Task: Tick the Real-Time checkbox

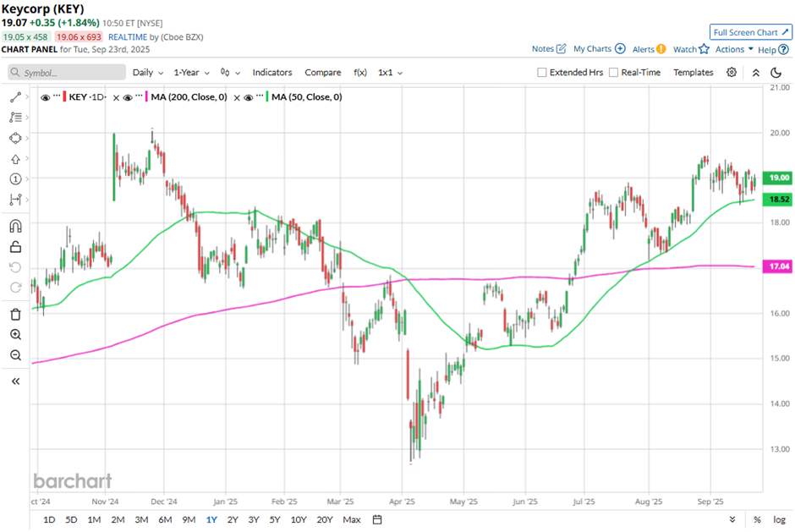Action: [x=614, y=73]
